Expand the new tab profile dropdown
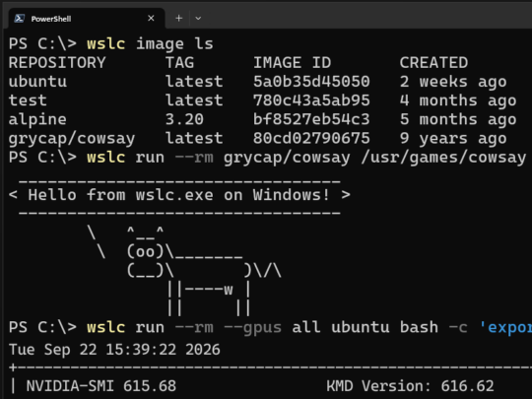Viewport: 532px width, 399px height. coord(198,19)
